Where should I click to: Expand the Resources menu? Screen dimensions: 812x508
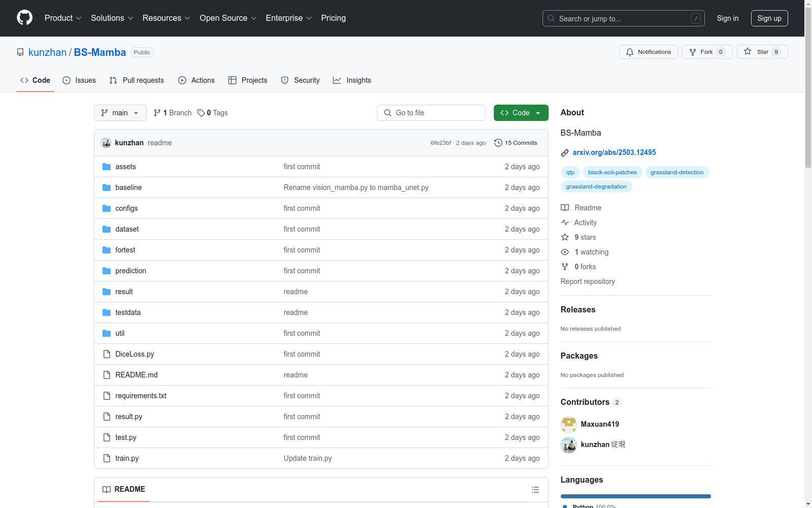click(x=166, y=18)
